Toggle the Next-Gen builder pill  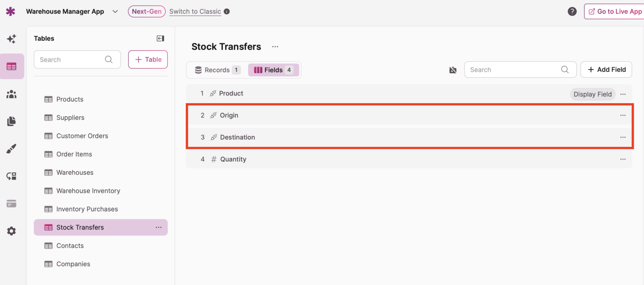click(146, 12)
